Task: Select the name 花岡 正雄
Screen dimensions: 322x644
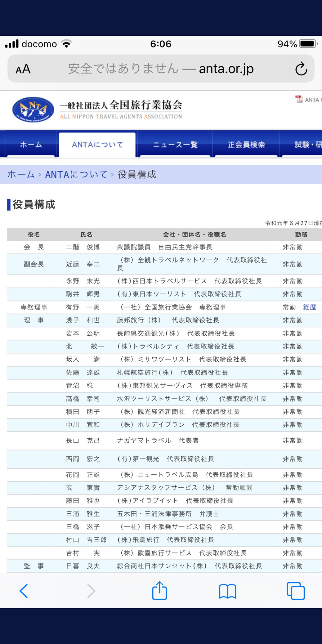Action: click(x=83, y=475)
